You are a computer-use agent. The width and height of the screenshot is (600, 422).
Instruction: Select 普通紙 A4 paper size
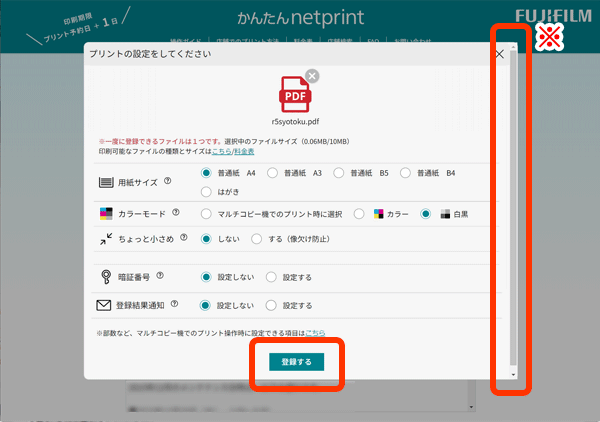[206, 173]
